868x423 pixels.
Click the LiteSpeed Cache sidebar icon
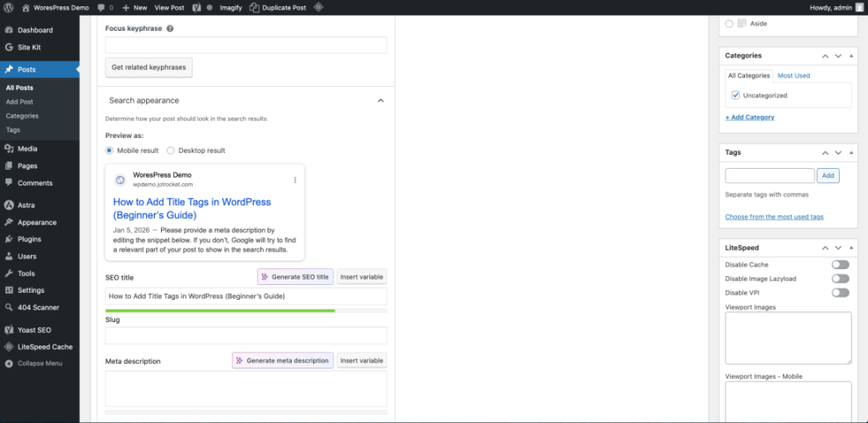coord(9,347)
